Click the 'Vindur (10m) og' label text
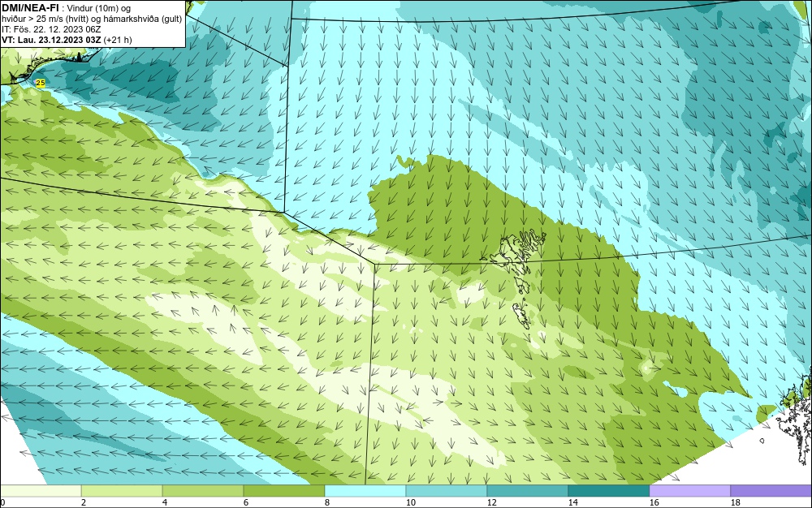812x508 pixels. tap(99, 7)
